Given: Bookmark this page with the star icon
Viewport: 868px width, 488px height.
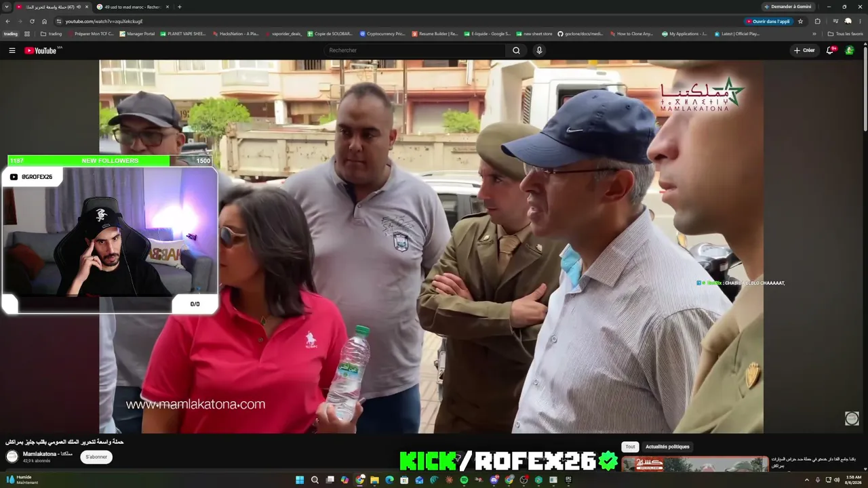Looking at the screenshot, I should [800, 21].
